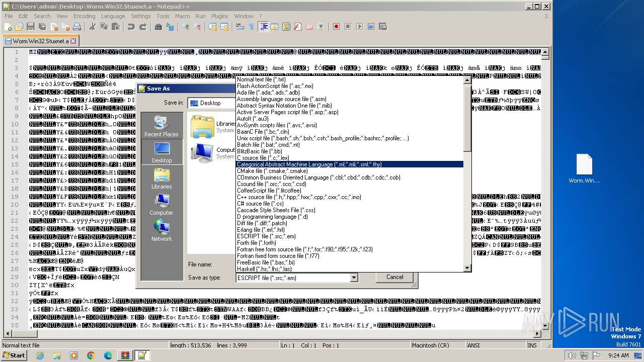Toggle the Indent Guide toolbar icon
This screenshot has width=644, height=362.
tap(263, 27)
